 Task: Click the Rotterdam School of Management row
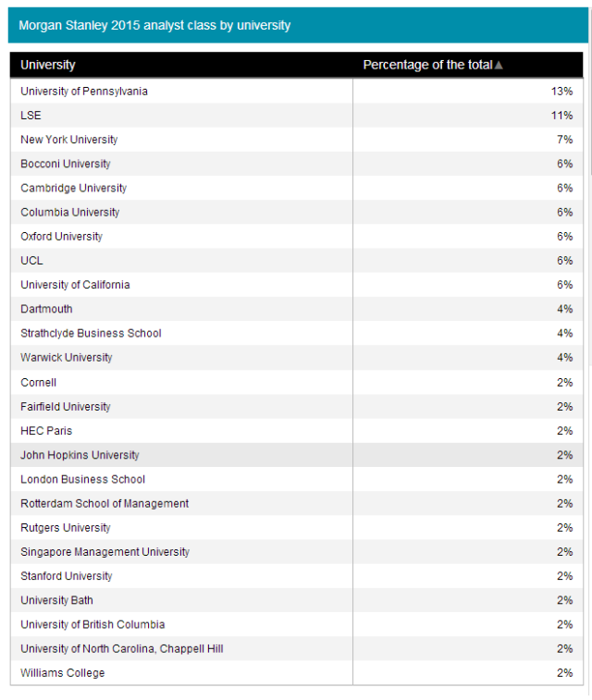(x=105, y=503)
